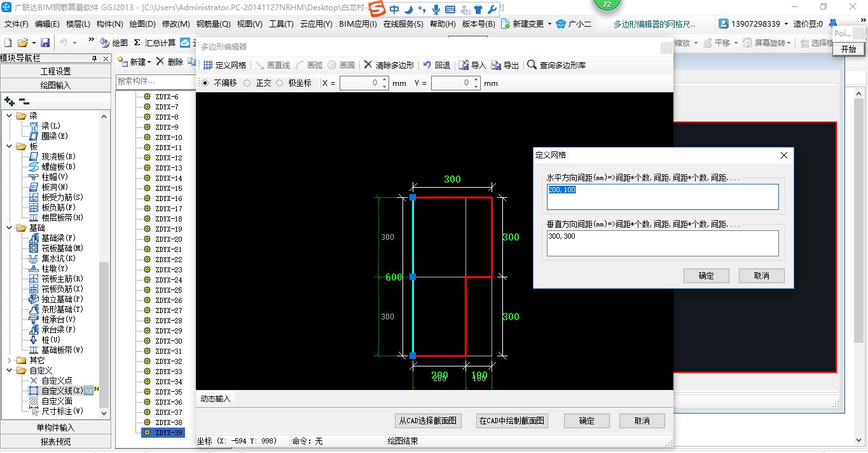Open 查询多边形库 polygon library search
The image size is (868, 453).
click(556, 65)
